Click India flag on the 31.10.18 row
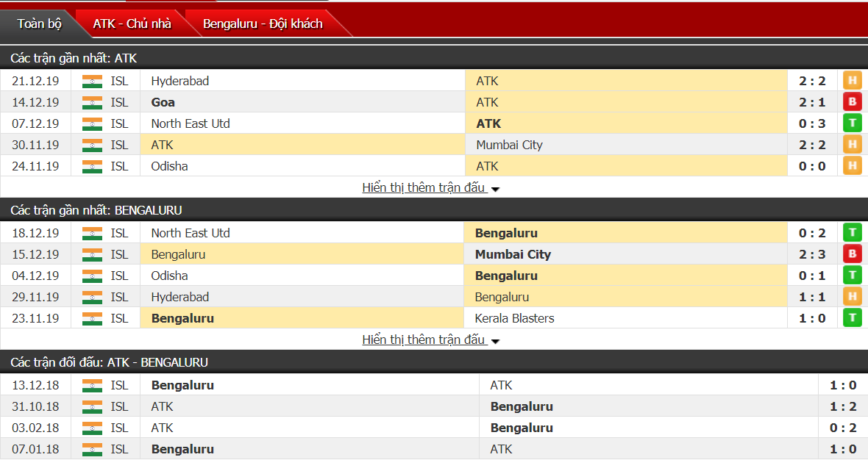Screen dimensions: 868x460 (92, 407)
